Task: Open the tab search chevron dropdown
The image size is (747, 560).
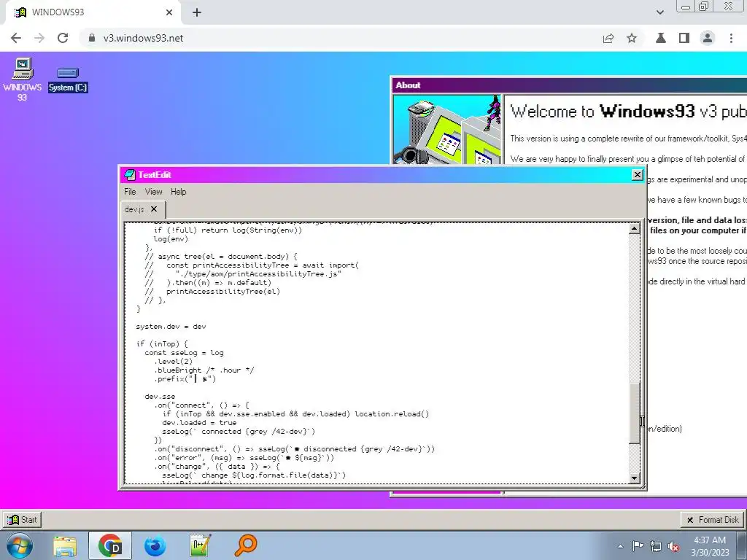Action: pos(659,12)
